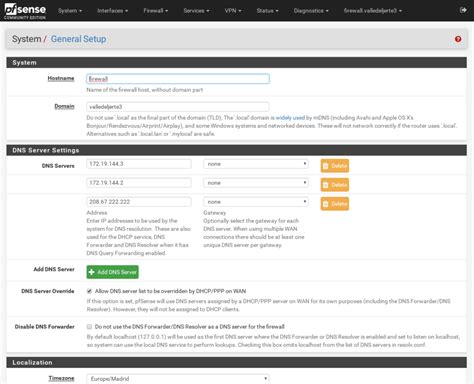
Task: Open the Interfaces menu
Action: [113, 11]
